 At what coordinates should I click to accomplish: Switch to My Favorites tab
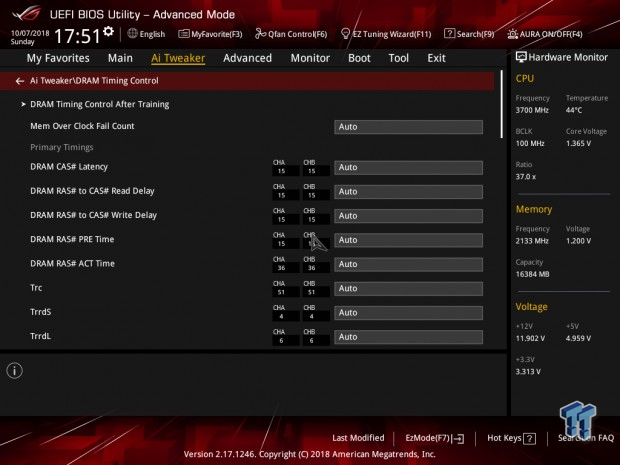(x=58, y=58)
